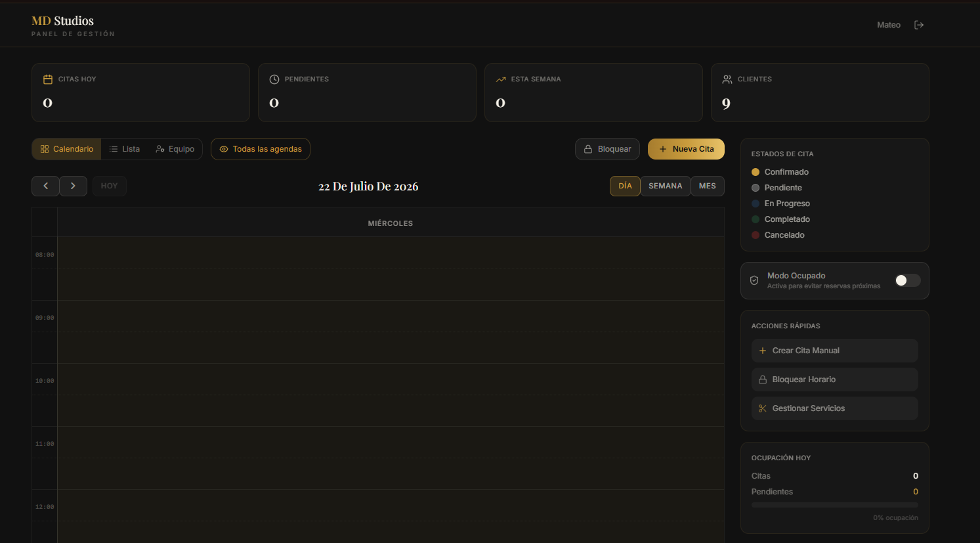This screenshot has height=543, width=980.
Task: Click the Completado status label
Action: pyautogui.click(x=787, y=219)
